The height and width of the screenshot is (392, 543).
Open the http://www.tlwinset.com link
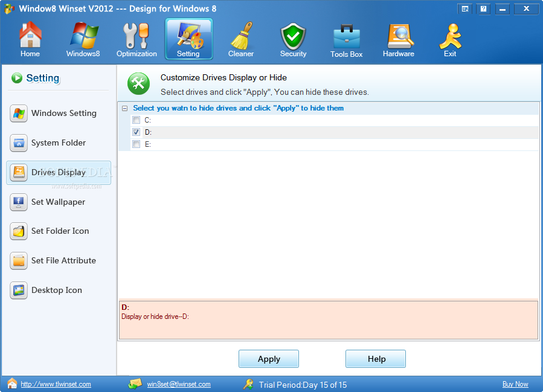click(56, 384)
